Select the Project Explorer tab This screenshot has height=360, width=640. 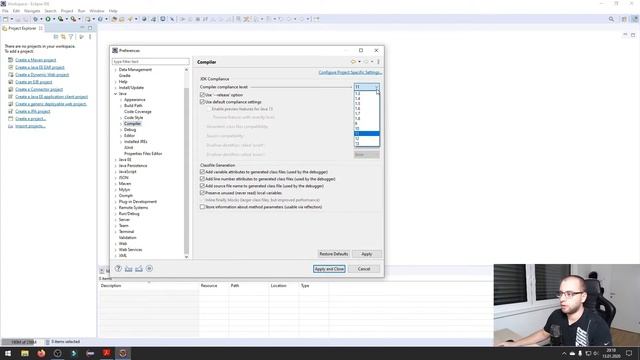pos(22,28)
